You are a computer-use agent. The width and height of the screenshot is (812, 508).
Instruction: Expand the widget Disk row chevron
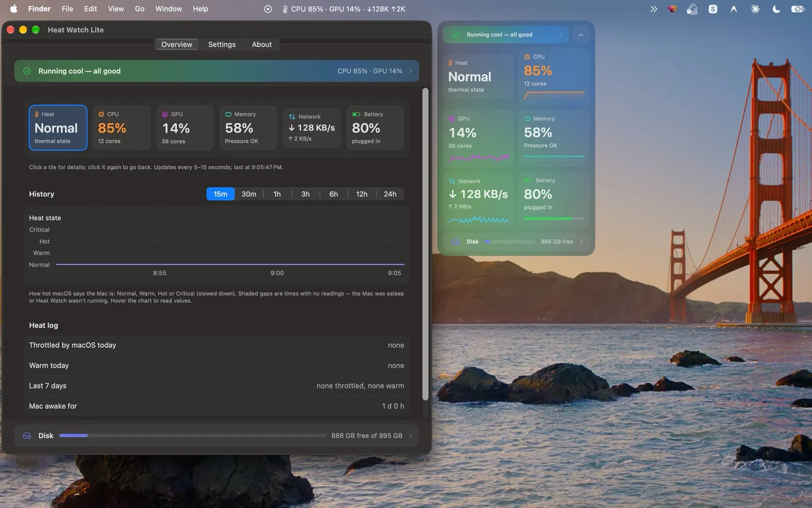click(x=581, y=242)
